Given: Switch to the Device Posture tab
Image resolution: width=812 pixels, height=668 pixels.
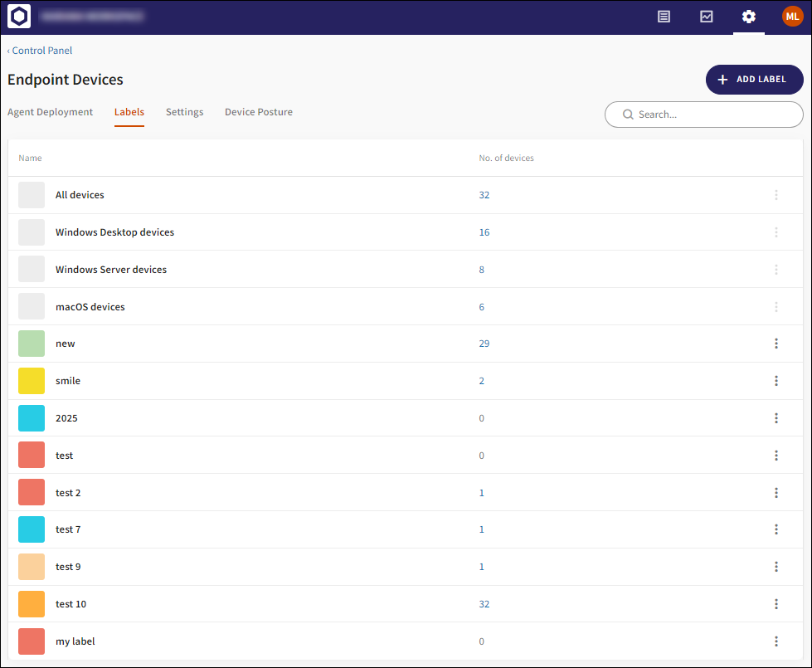Looking at the screenshot, I should pyautogui.click(x=258, y=112).
